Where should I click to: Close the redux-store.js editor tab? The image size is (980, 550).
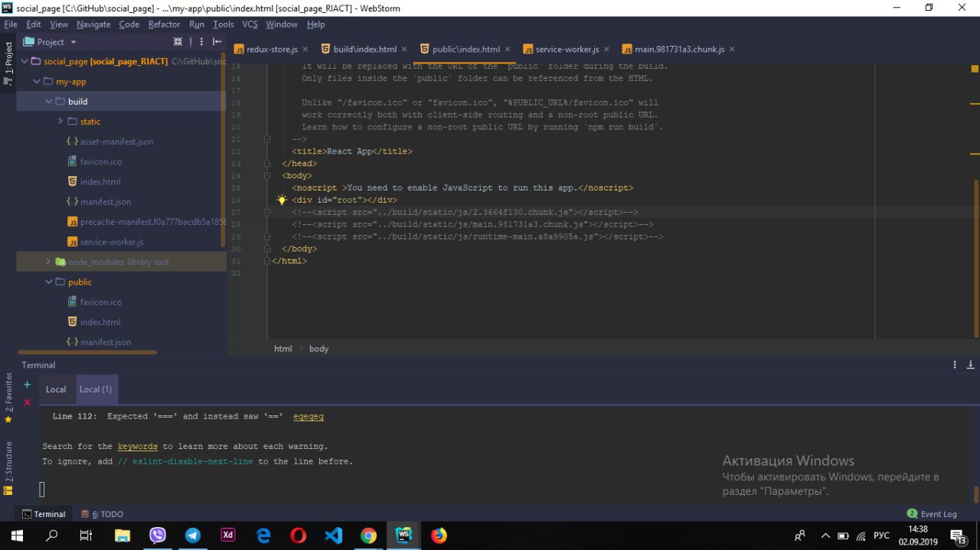pos(305,50)
